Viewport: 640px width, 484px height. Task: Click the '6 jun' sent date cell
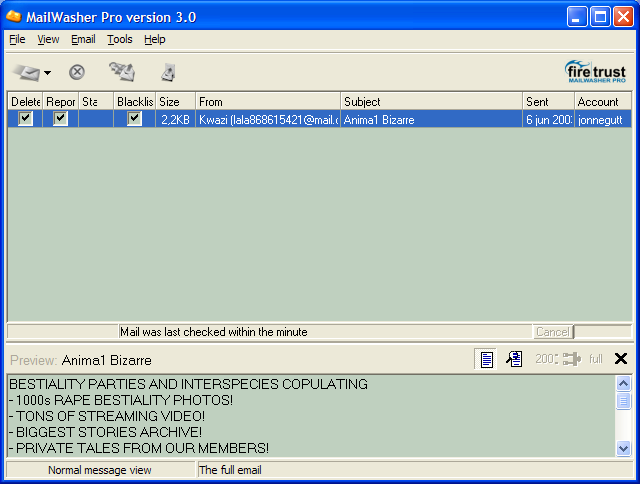pos(548,120)
